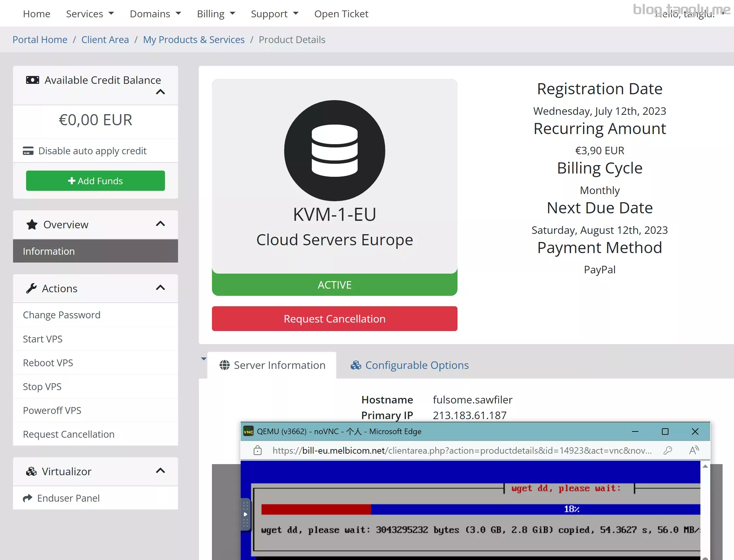The image size is (734, 560).
Task: Click Disable auto apply credit
Action: tap(95, 151)
